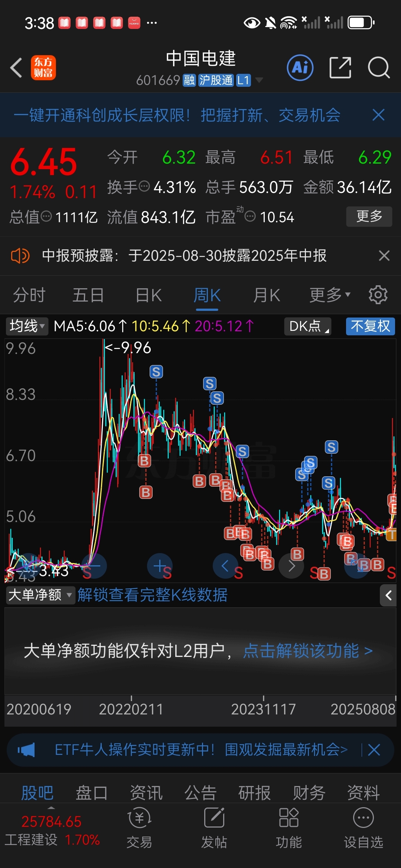
Task: Tap the 换手 info icon
Action: 144,186
